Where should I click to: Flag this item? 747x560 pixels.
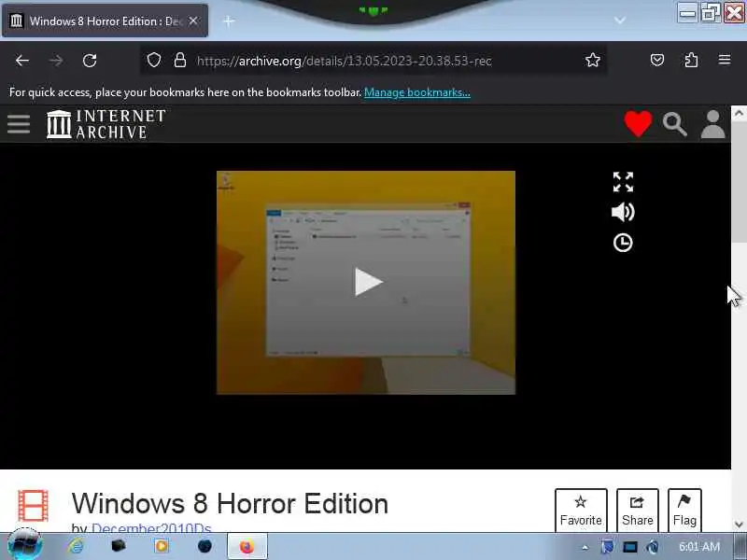tap(684, 510)
